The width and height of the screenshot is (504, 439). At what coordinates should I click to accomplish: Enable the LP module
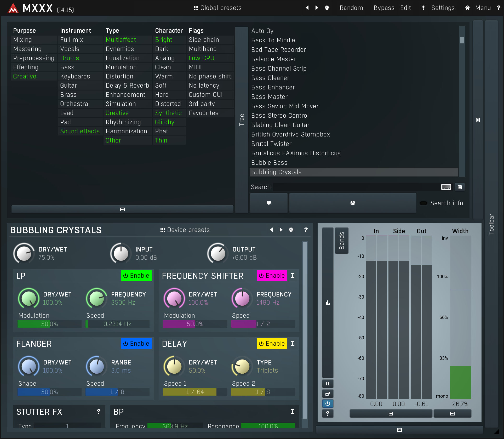136,276
